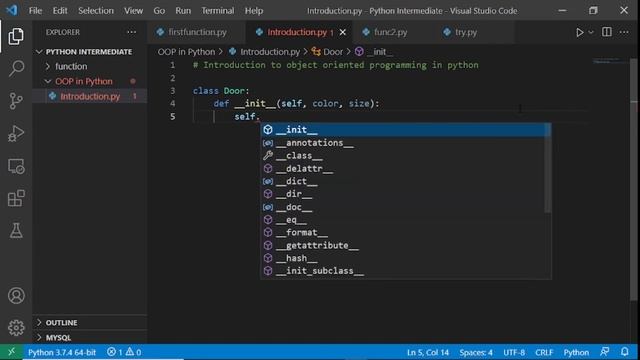640x360 pixels.
Task: Open the Accounts icon
Action: pos(16,296)
